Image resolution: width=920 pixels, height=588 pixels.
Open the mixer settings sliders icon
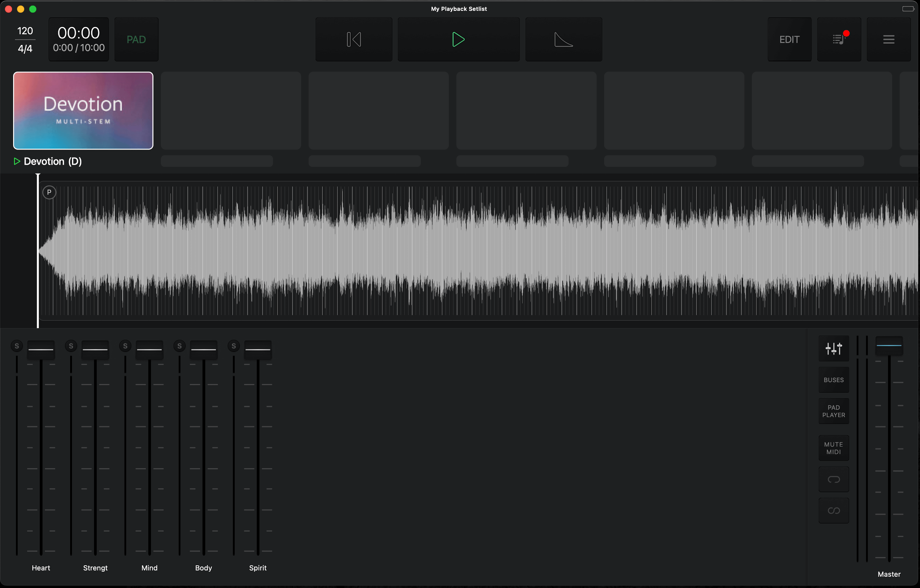pyautogui.click(x=833, y=348)
